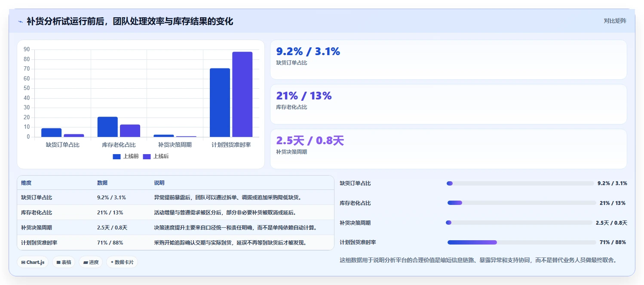Click the 库存老化占比 progress bar
Viewport: 644px width, 285px height.
pos(521,203)
